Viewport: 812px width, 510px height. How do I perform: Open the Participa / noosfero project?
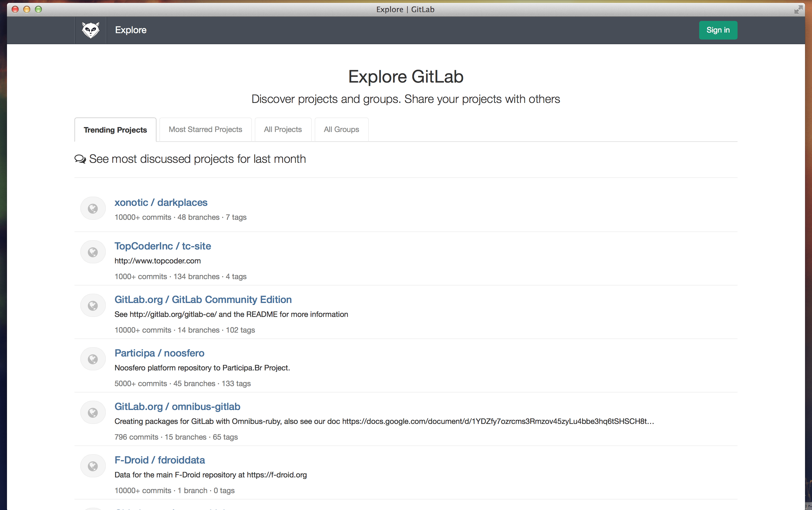159,353
